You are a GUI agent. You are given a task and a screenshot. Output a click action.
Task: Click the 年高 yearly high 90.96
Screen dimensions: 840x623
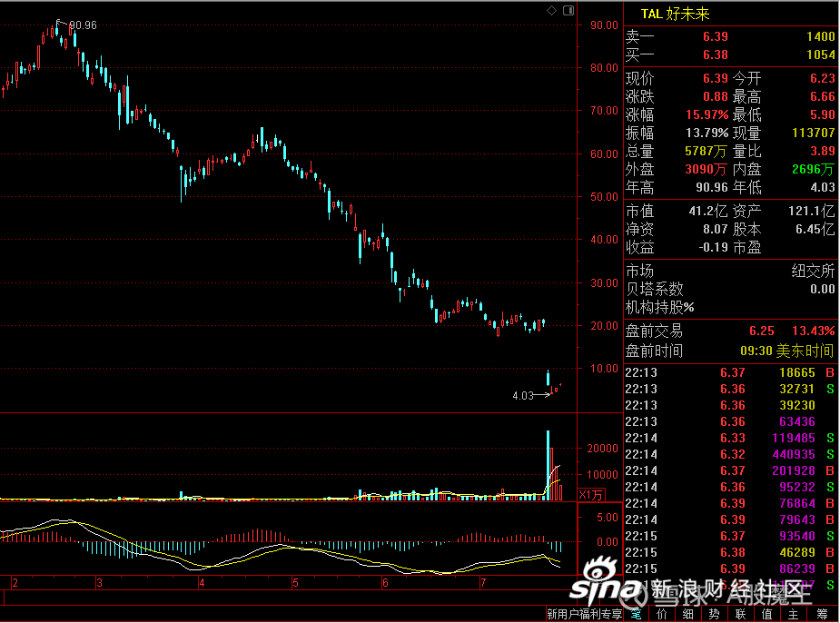click(x=712, y=187)
